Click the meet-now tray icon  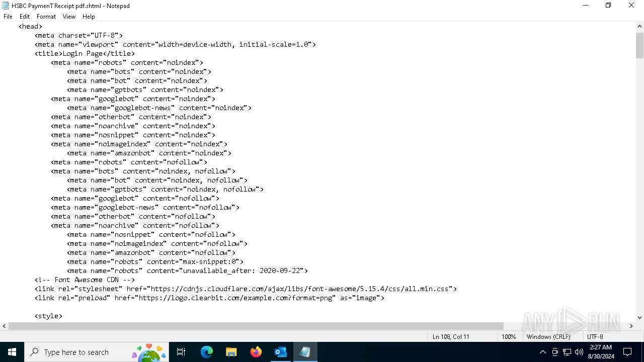pos(555,352)
